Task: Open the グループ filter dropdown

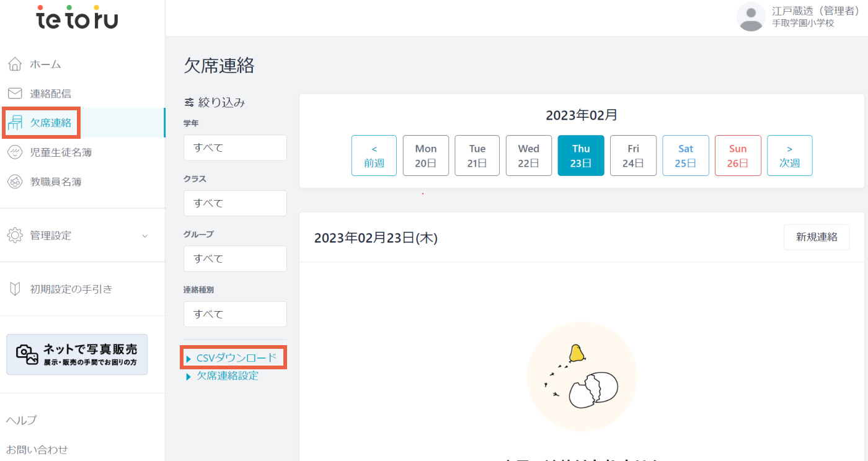Action: [x=235, y=258]
